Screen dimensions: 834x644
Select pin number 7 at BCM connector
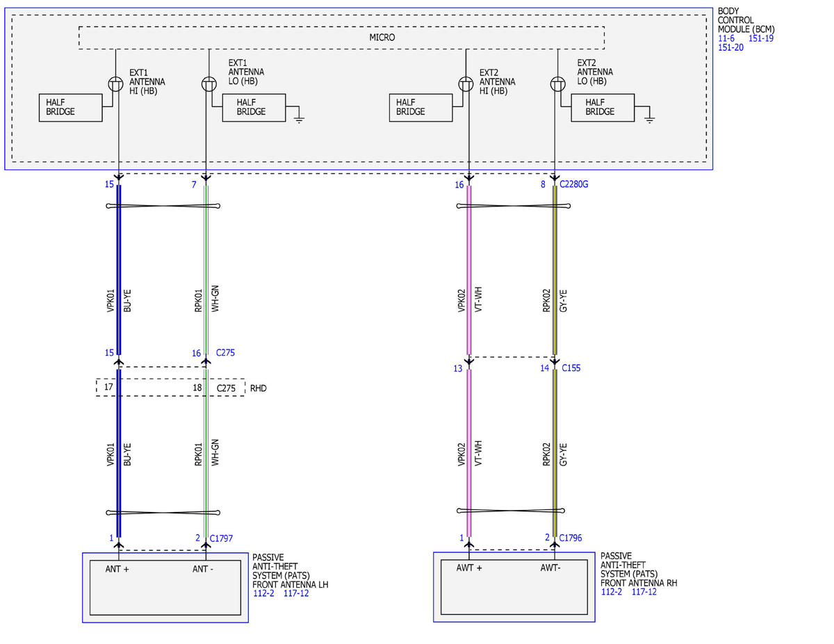[x=194, y=185]
